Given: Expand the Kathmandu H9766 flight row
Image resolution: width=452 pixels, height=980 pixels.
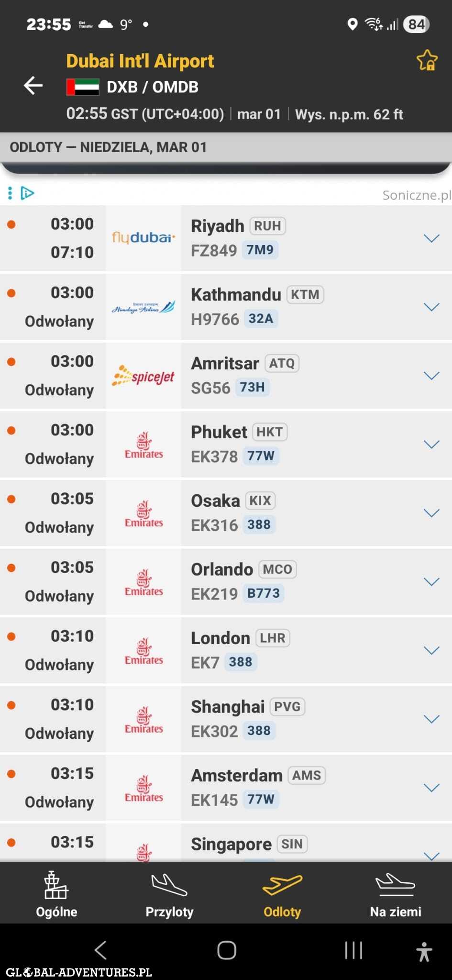Looking at the screenshot, I should pyautogui.click(x=431, y=307).
